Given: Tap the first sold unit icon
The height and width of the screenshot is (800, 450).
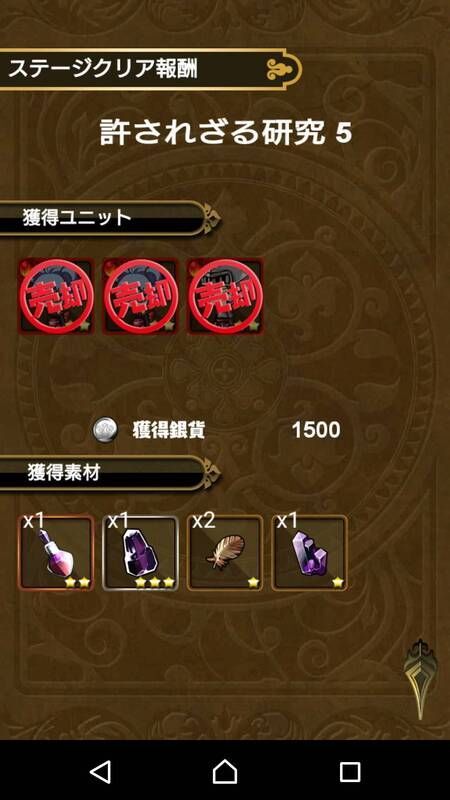Looking at the screenshot, I should [56, 296].
